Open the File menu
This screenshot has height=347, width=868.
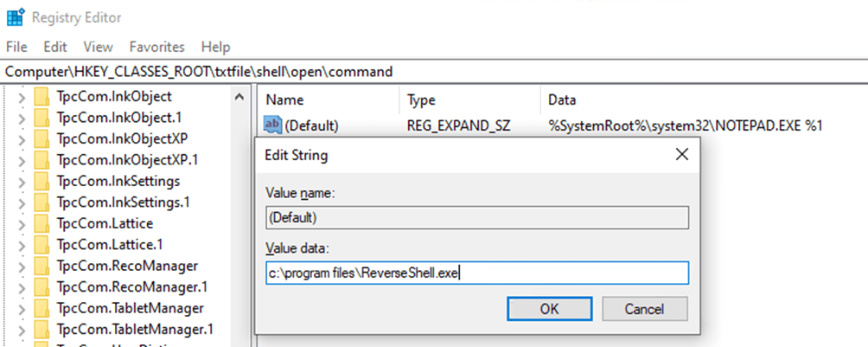point(16,47)
